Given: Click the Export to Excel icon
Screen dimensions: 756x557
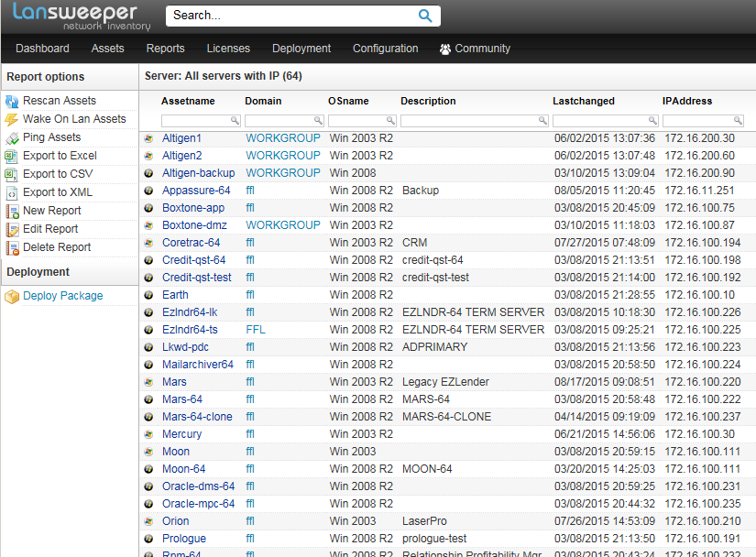Looking at the screenshot, I should click(12, 156).
